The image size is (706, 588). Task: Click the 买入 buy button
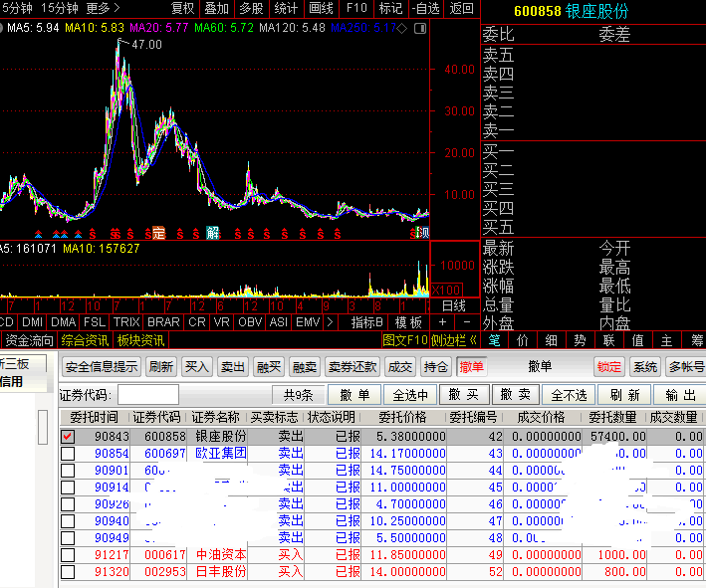click(x=197, y=367)
